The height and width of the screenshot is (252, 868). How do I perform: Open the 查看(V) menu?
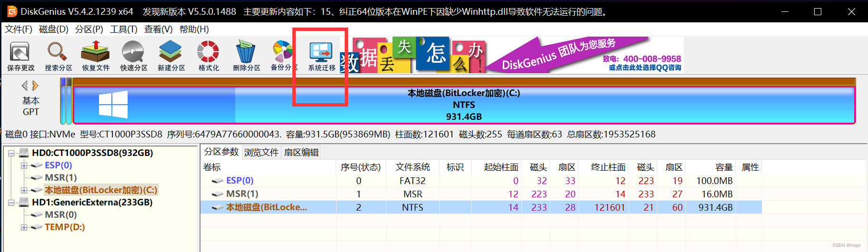(x=159, y=29)
